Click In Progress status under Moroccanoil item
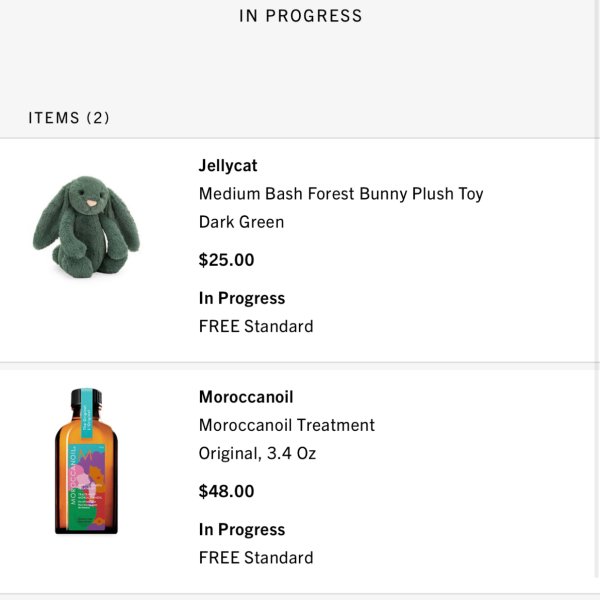Screen dimensions: 600x600 pyautogui.click(x=242, y=529)
